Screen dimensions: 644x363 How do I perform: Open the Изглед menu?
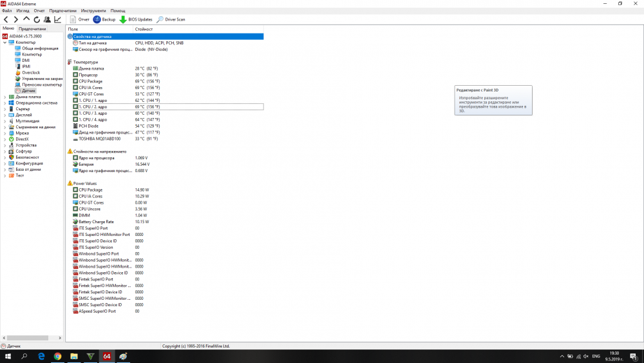click(x=23, y=11)
